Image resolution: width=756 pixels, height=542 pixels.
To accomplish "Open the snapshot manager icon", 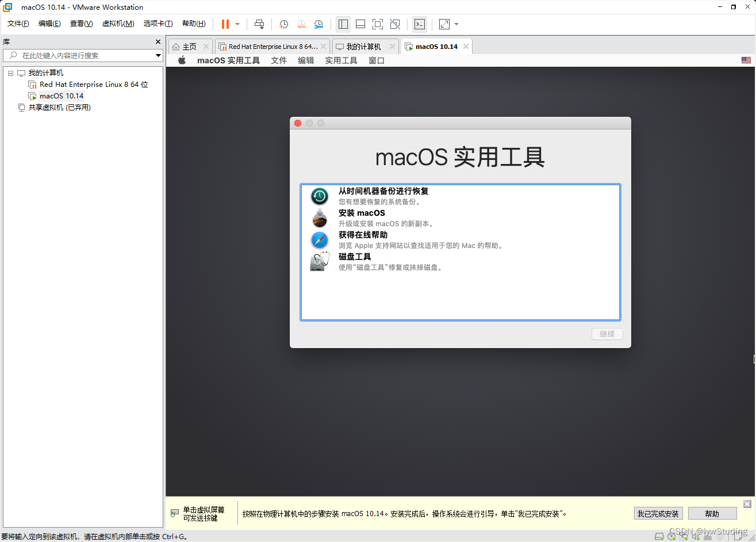I will pos(318,24).
